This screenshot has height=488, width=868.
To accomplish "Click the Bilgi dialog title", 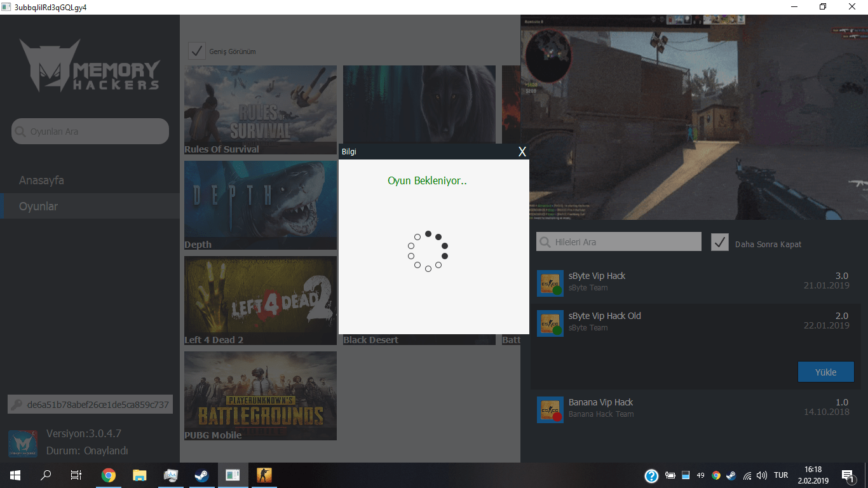I will pos(349,152).
